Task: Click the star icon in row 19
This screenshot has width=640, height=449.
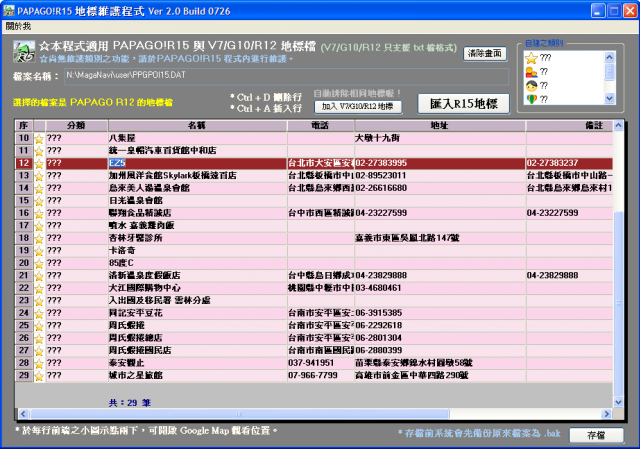Action: point(39,251)
